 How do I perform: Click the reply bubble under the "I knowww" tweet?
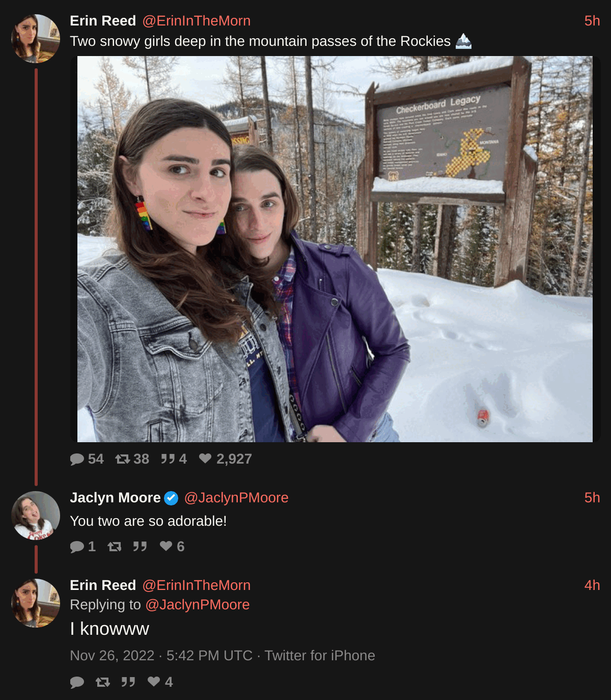[77, 682]
